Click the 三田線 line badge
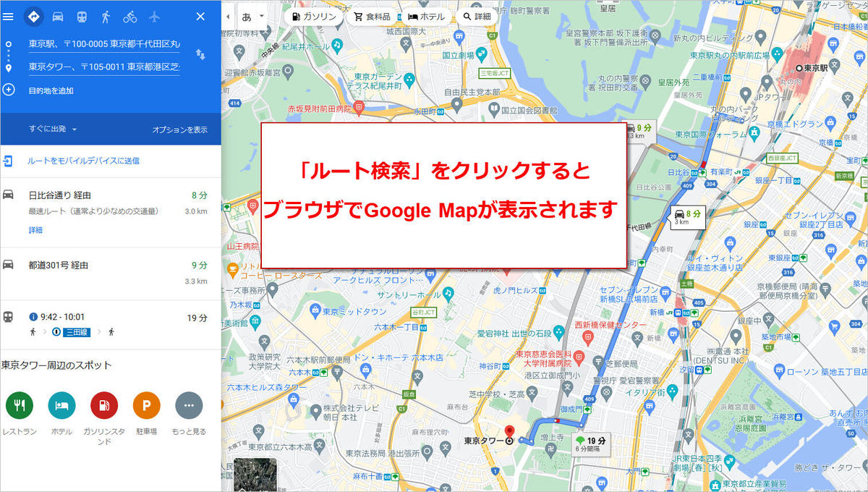868x492 pixels. 76,332
